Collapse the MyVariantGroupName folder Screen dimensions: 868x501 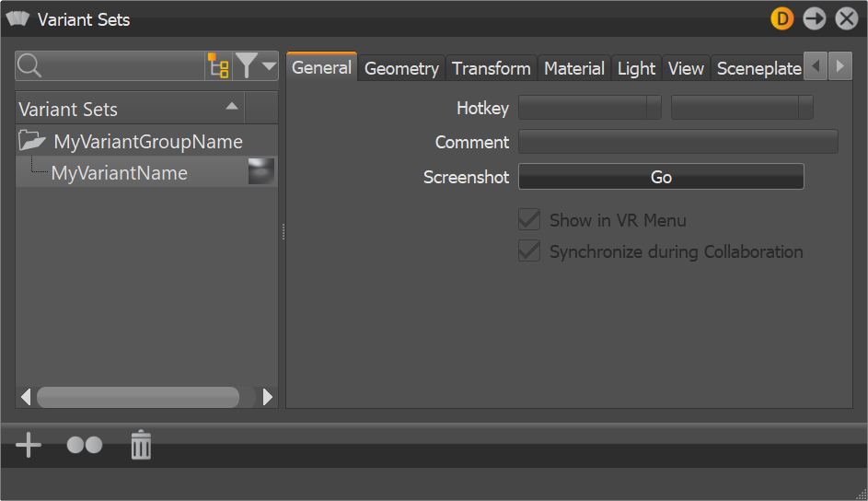31,141
